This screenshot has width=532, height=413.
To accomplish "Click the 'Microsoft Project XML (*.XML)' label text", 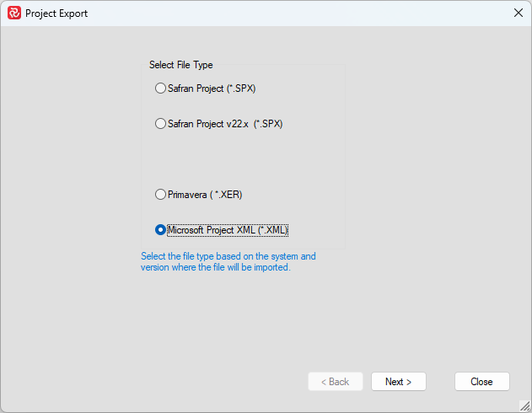I will (x=228, y=230).
